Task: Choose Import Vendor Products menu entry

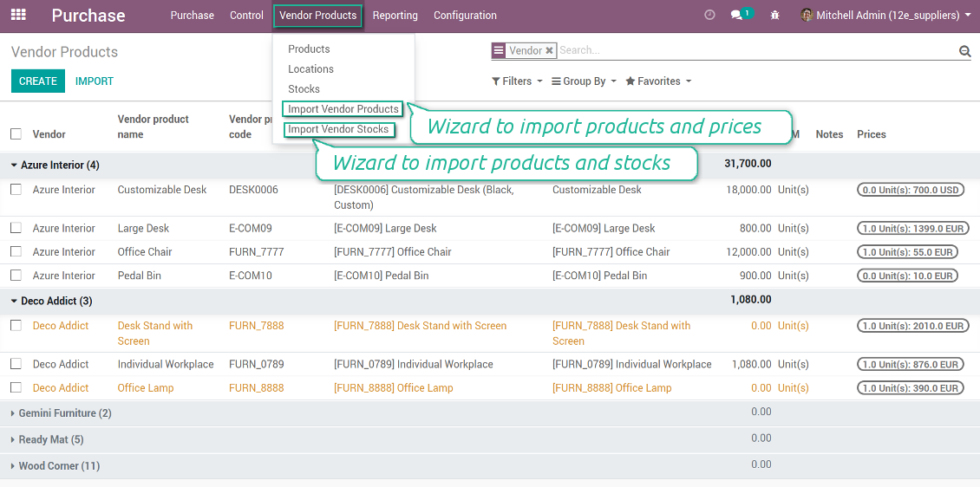Action: [343, 109]
